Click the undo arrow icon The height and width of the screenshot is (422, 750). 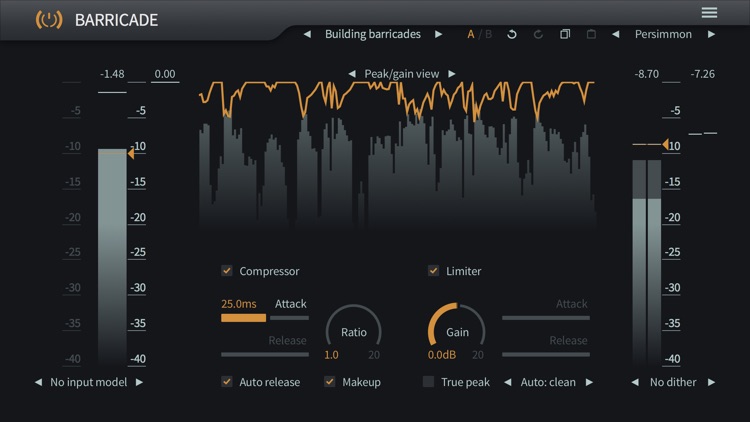512,34
